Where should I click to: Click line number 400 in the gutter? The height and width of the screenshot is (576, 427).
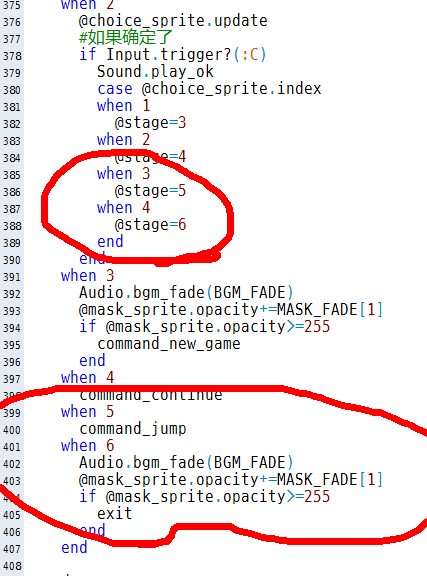[x=12, y=430]
